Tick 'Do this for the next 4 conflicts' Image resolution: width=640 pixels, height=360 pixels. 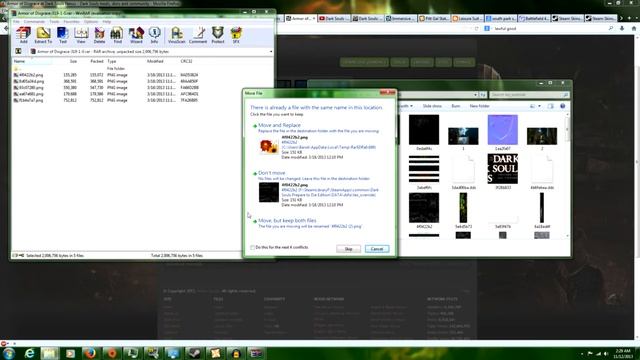point(253,247)
